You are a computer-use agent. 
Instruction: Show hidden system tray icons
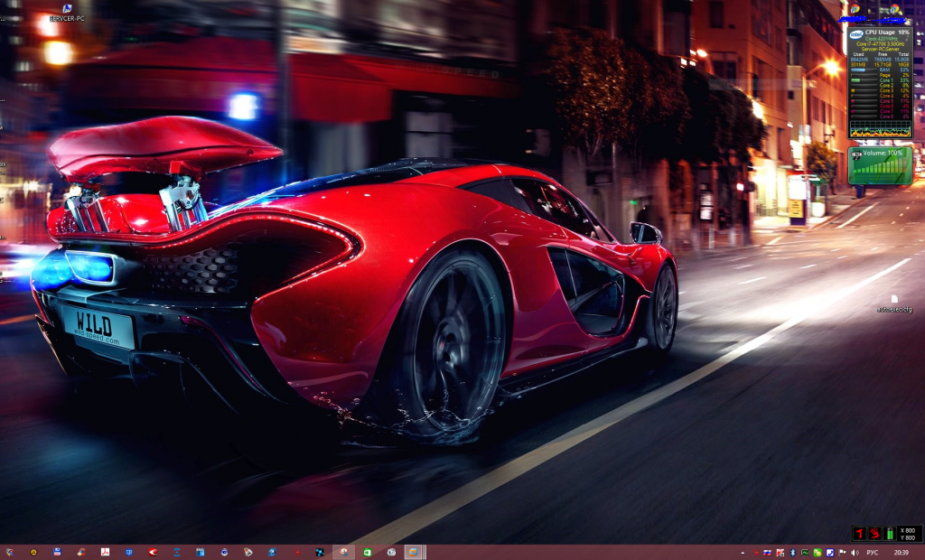click(x=743, y=552)
